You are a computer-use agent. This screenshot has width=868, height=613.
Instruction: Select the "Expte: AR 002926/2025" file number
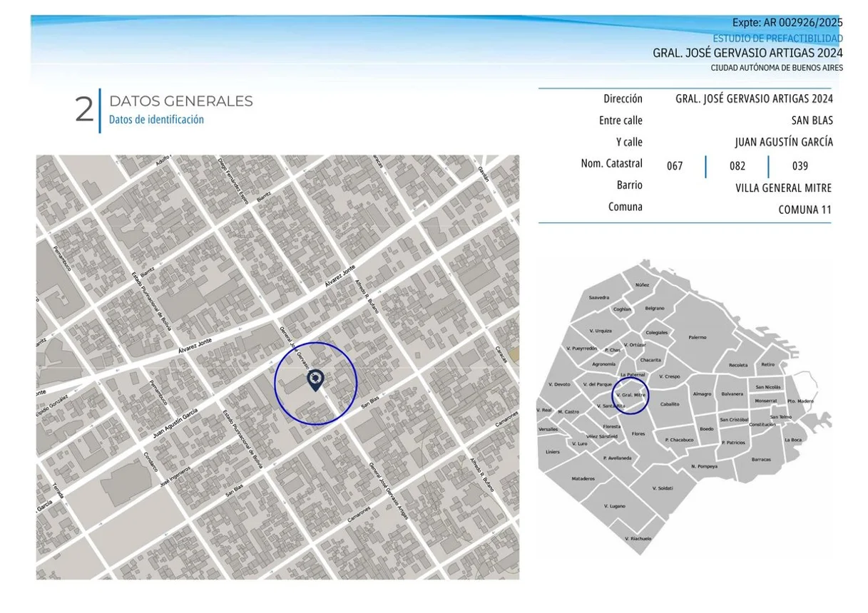click(787, 23)
